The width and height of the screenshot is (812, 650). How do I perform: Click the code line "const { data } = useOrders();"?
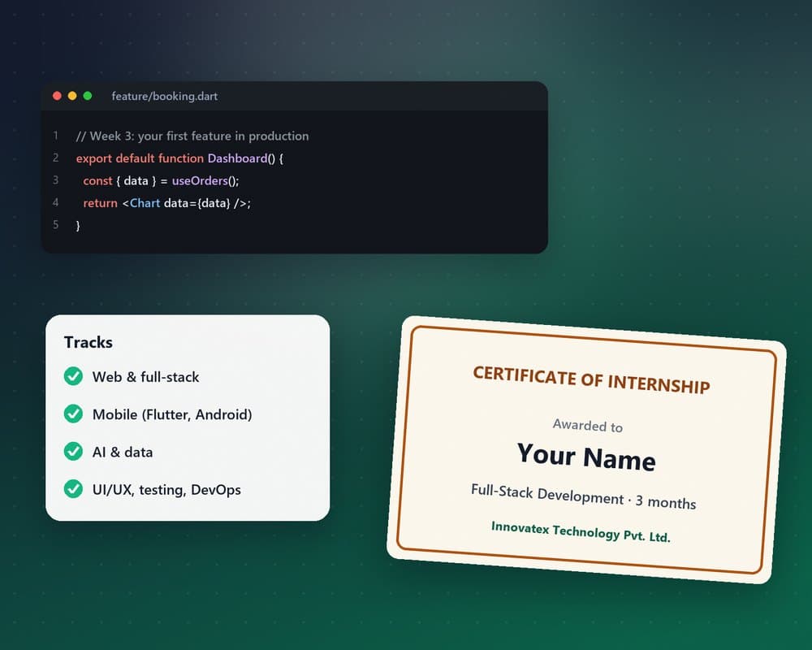(161, 181)
